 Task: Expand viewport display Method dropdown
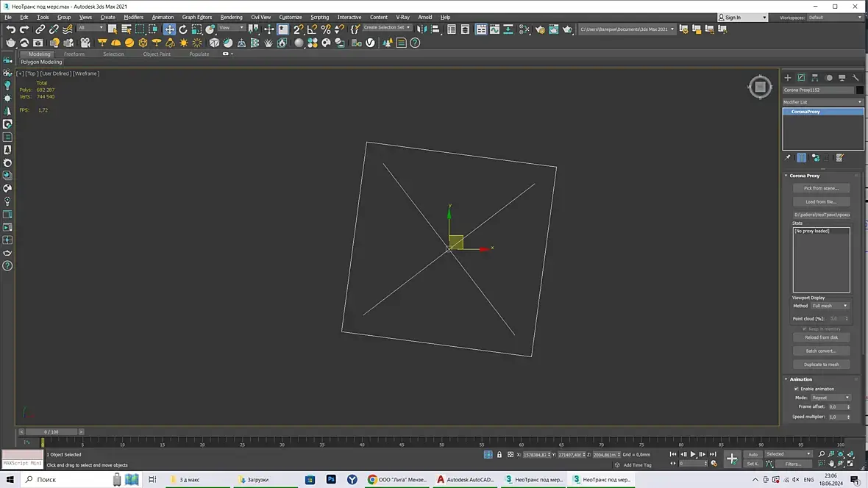click(830, 306)
